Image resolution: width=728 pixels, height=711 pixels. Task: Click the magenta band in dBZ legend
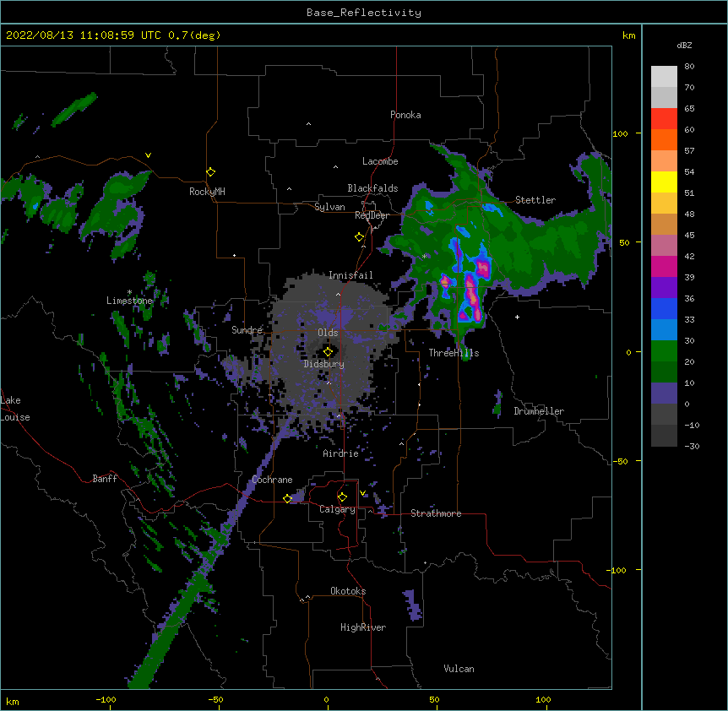[x=664, y=266]
